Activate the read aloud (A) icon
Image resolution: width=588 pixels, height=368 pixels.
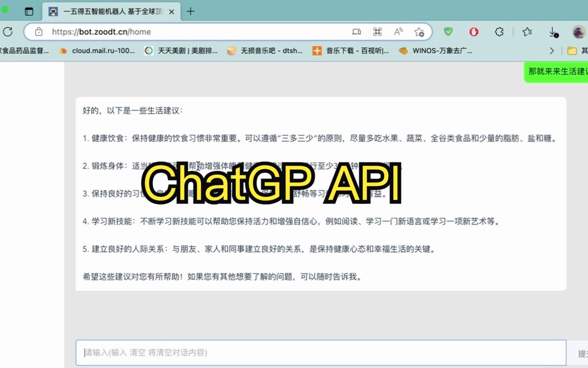point(398,32)
